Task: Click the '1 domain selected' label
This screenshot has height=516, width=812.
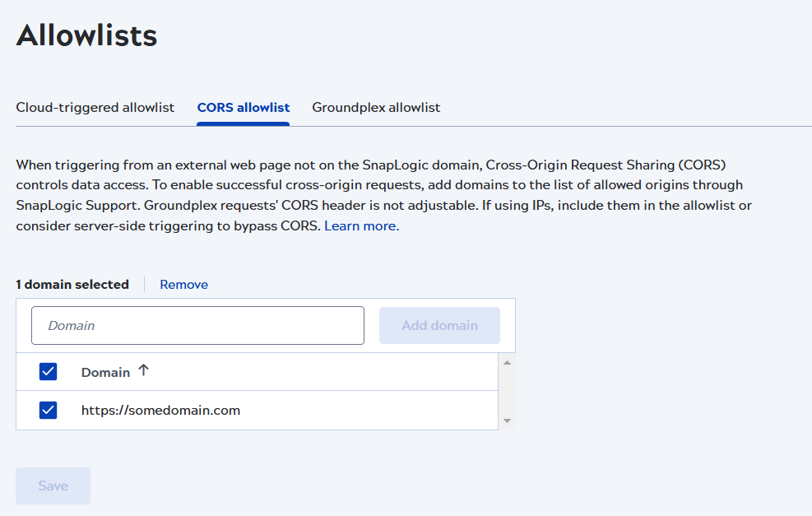Action: [72, 284]
